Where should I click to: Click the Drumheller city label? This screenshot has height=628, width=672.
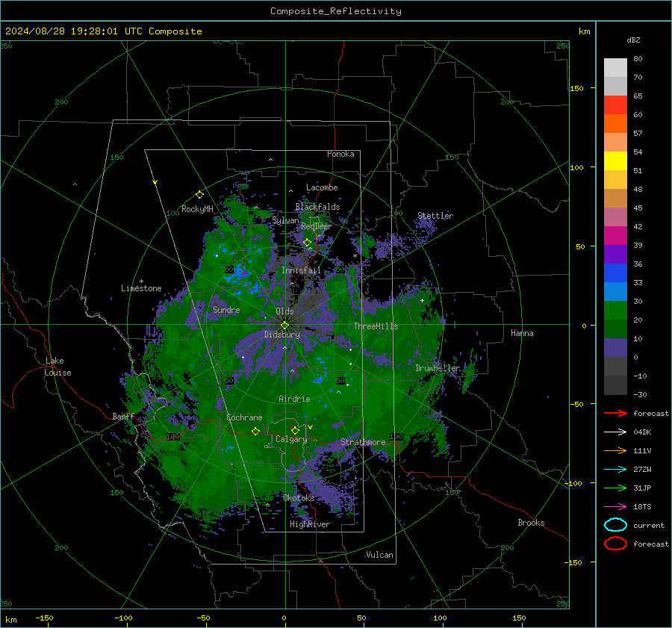438,368
